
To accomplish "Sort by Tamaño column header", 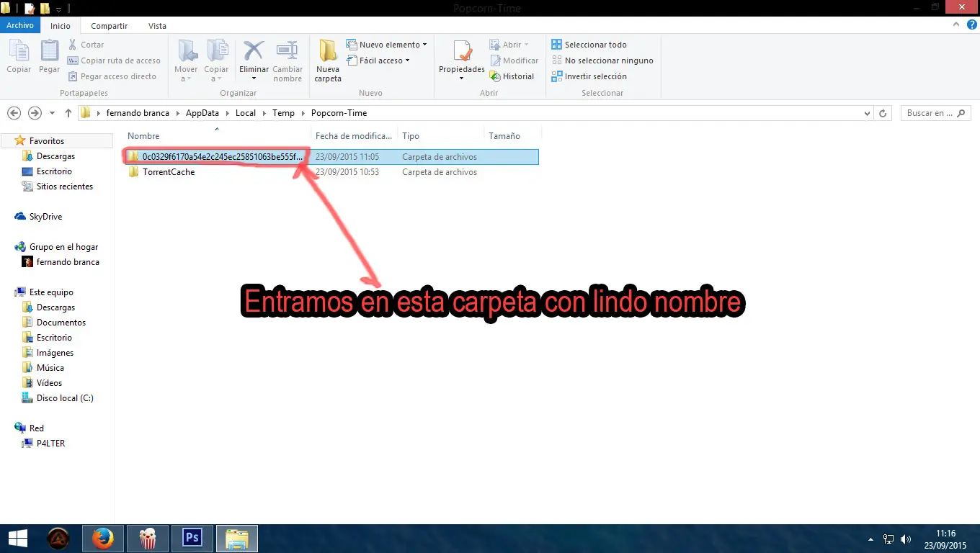I will (x=504, y=136).
